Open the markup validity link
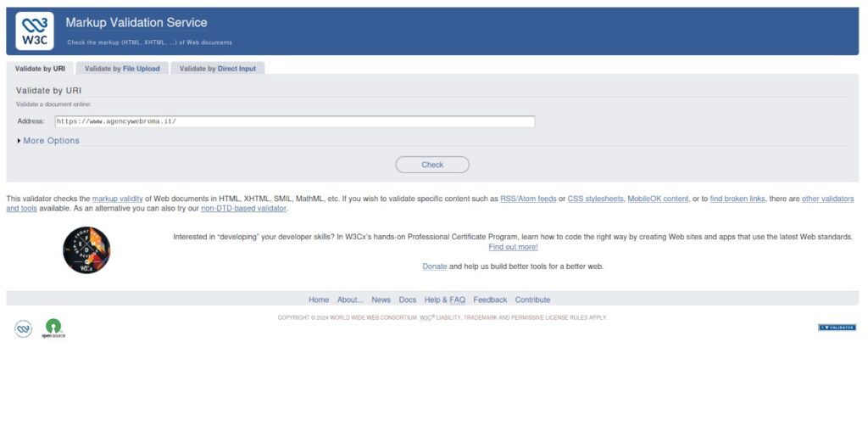This screenshot has height=426, width=868. coord(117,199)
